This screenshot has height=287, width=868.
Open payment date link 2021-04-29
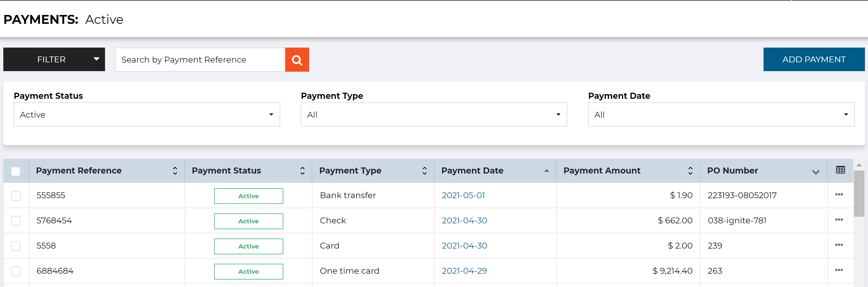point(464,271)
